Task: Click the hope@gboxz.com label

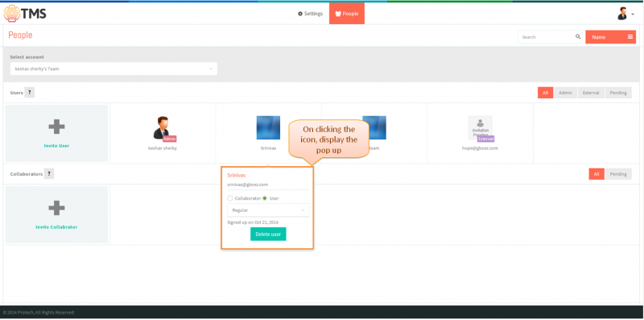Action: tap(480, 148)
